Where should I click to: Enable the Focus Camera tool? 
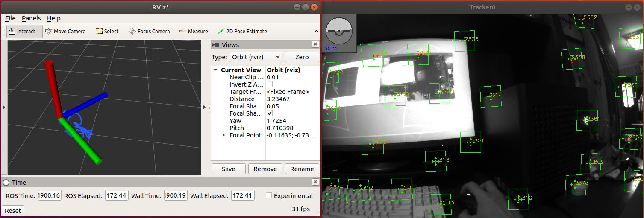click(149, 31)
